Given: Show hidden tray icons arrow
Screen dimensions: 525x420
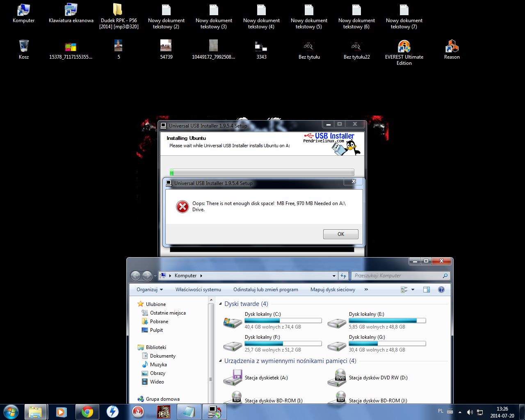Looking at the screenshot, I should coord(460,412).
